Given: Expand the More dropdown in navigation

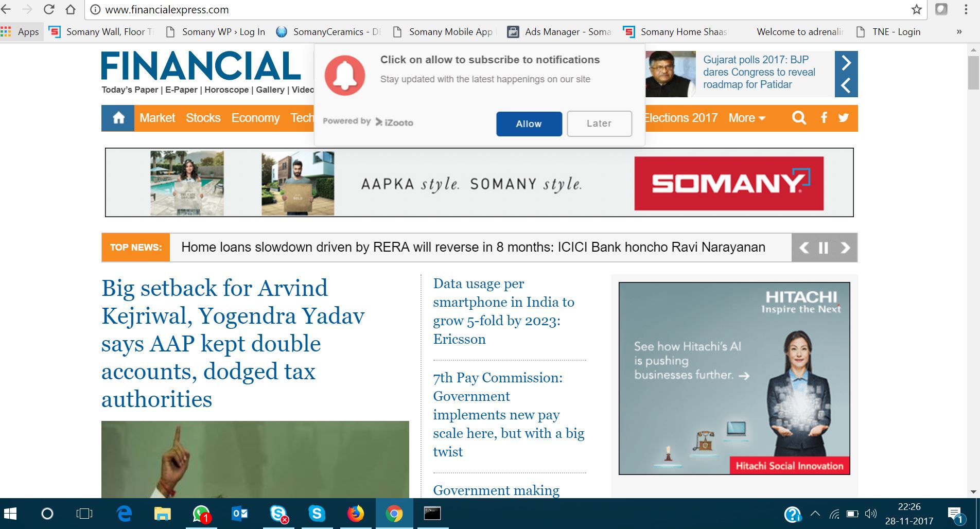Looking at the screenshot, I should (747, 118).
